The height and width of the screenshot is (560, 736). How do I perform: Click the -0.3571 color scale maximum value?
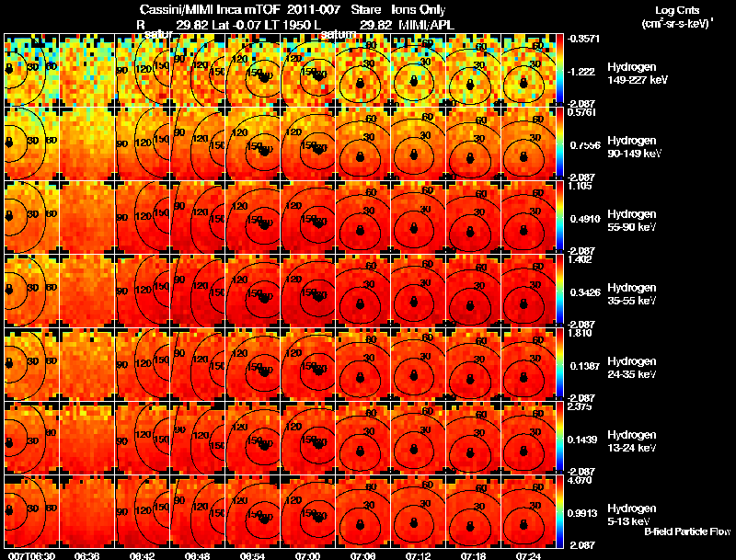583,39
